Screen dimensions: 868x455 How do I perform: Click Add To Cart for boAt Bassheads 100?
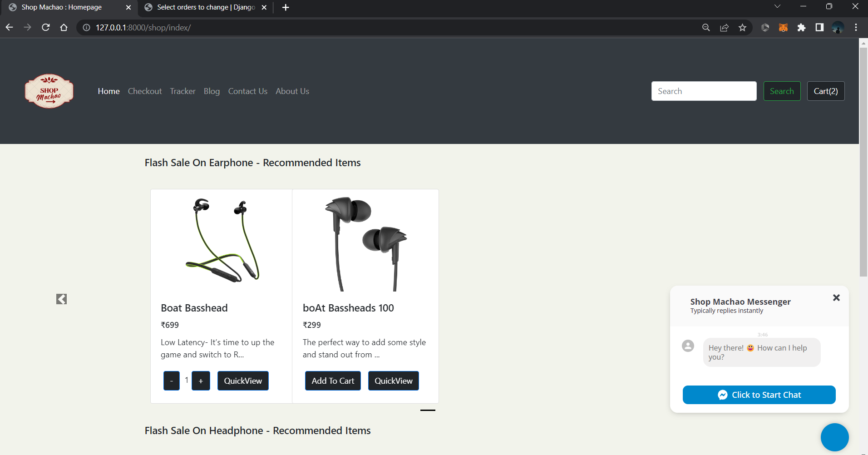tap(332, 381)
